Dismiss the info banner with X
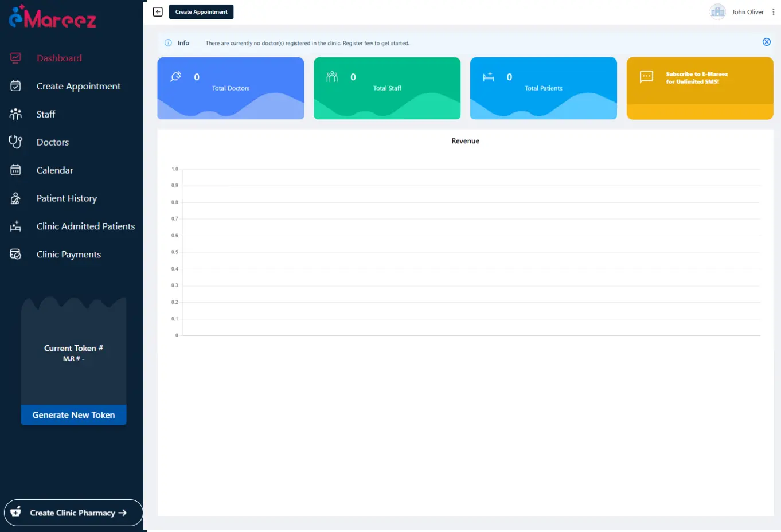 766,42
